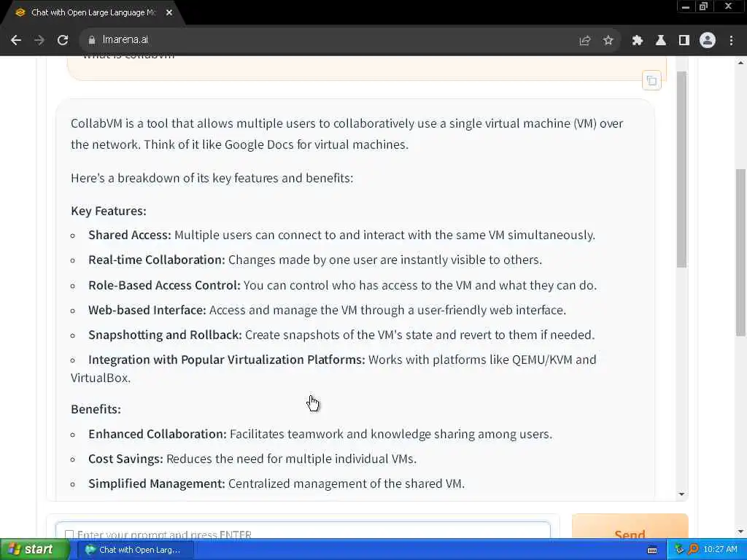Minimize the Chrome window
747x560 pixels.
click(x=686, y=7)
